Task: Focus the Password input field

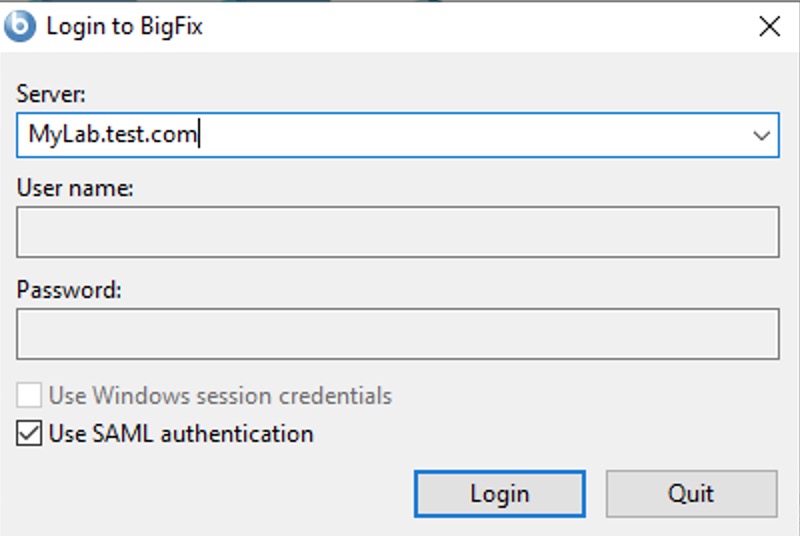Action: [x=397, y=333]
